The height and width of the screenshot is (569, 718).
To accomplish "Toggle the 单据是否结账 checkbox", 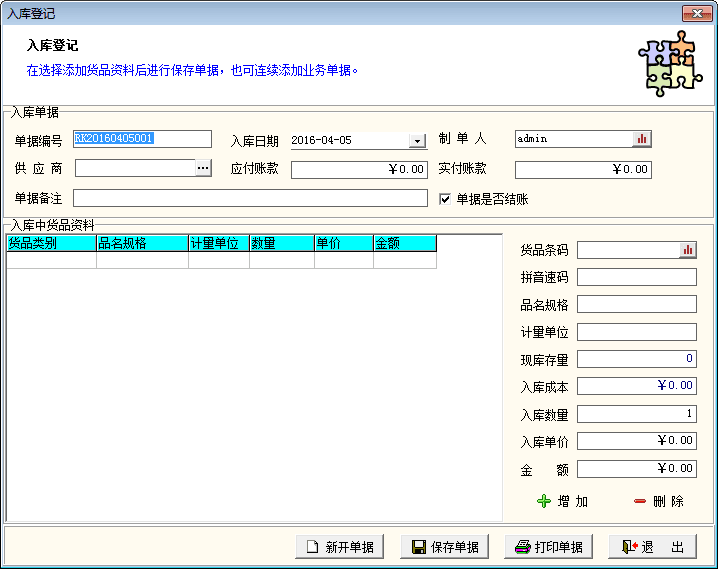I will (446, 199).
